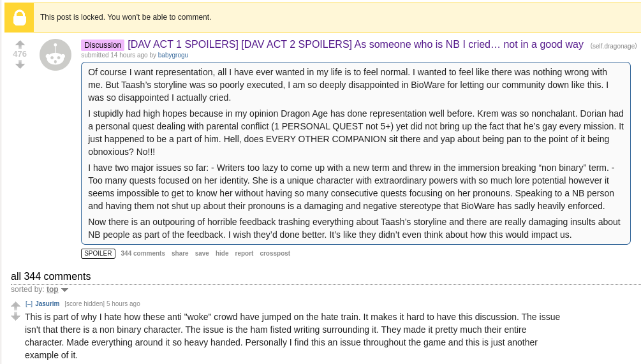Hide this post

[222, 253]
